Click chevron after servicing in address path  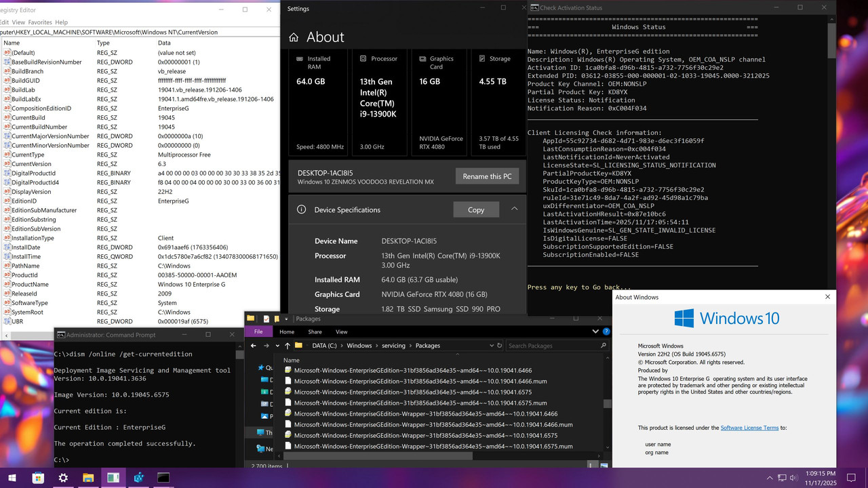(x=409, y=346)
